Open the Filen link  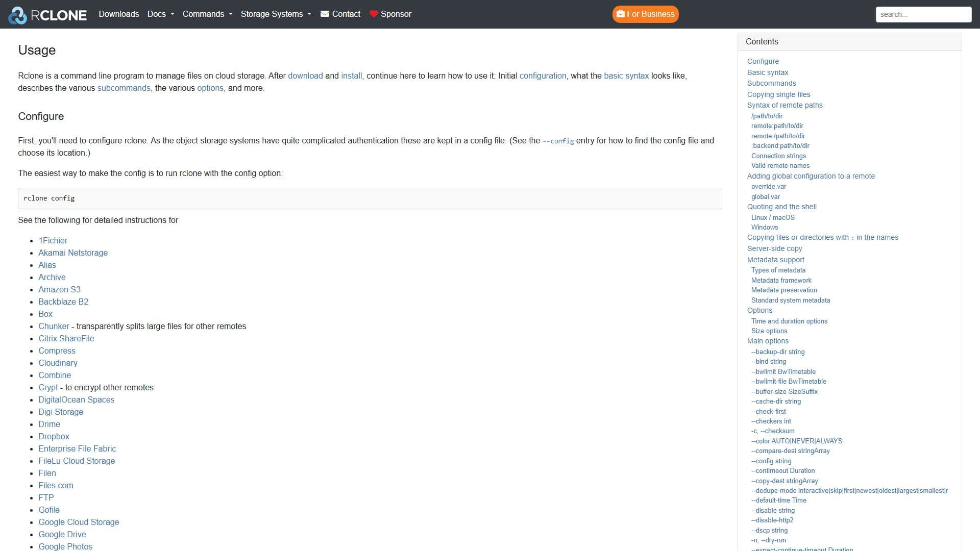(47, 473)
